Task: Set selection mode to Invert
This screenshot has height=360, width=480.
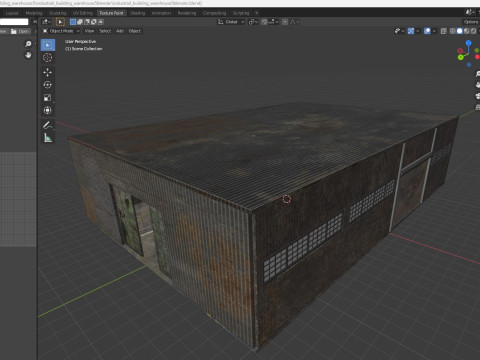Action: [94, 22]
